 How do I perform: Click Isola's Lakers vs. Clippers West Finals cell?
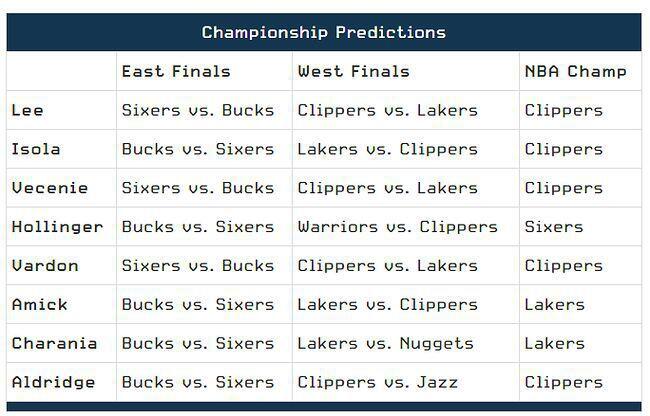[387, 149]
